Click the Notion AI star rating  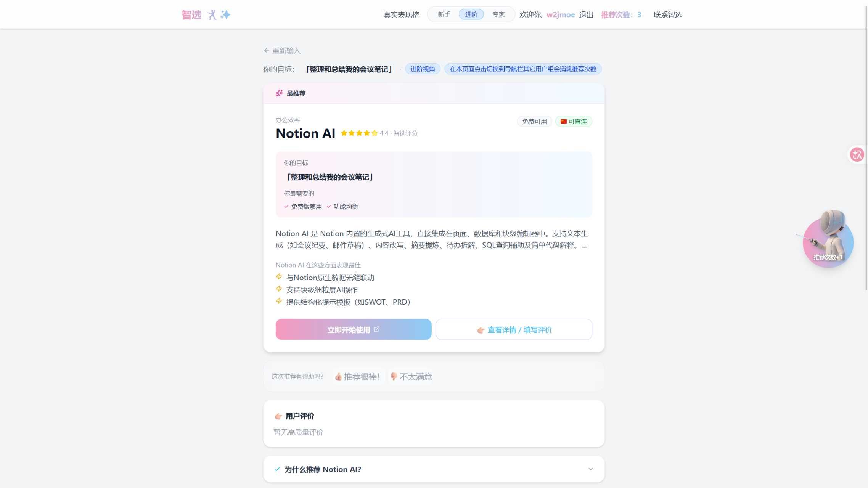(359, 133)
